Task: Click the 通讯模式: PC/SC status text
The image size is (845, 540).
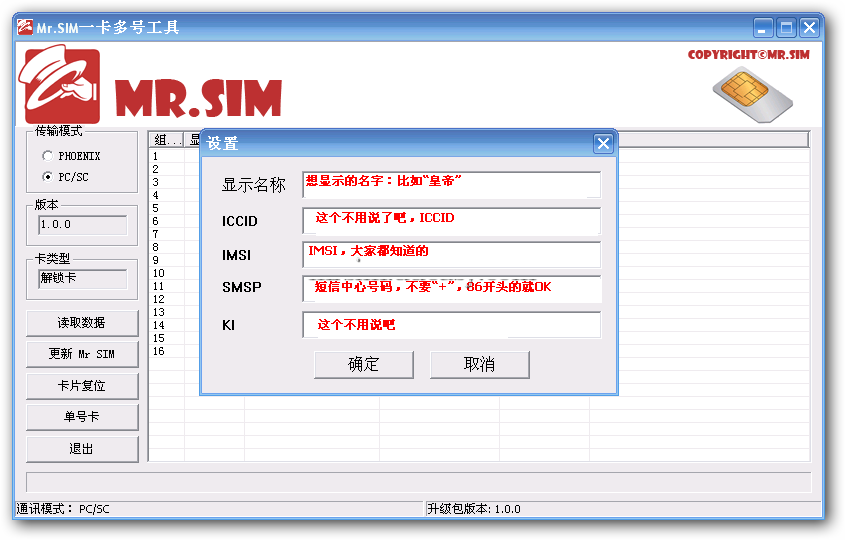Action: [63, 509]
